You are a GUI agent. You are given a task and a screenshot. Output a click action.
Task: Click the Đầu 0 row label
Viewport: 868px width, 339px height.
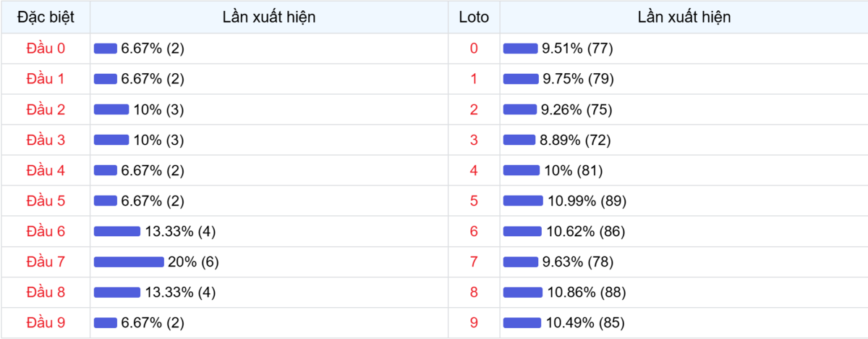tap(46, 49)
